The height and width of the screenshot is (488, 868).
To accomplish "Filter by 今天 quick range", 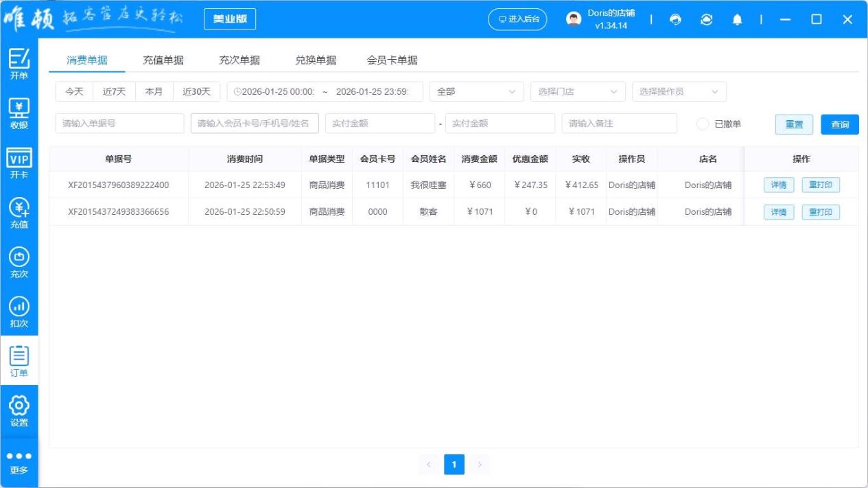I will pyautogui.click(x=75, y=91).
